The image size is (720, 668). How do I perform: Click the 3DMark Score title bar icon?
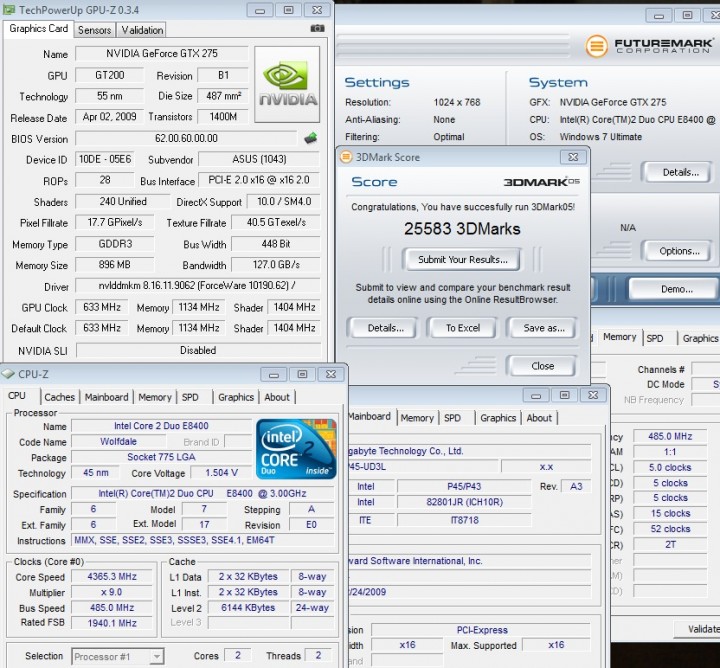tap(345, 157)
